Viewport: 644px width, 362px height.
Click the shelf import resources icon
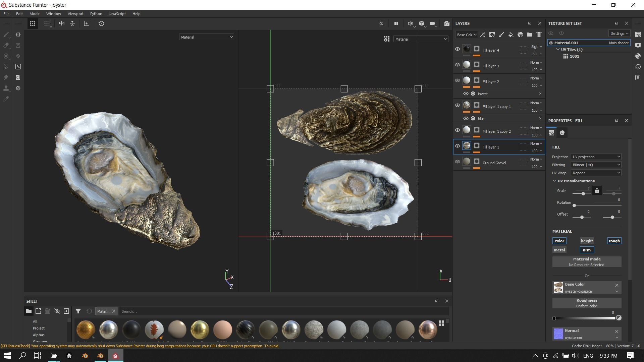[66, 311]
